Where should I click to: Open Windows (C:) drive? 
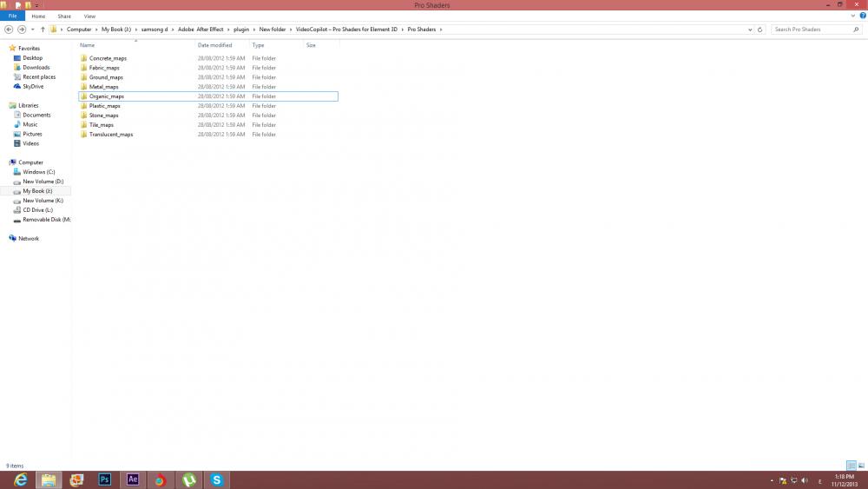click(x=39, y=172)
